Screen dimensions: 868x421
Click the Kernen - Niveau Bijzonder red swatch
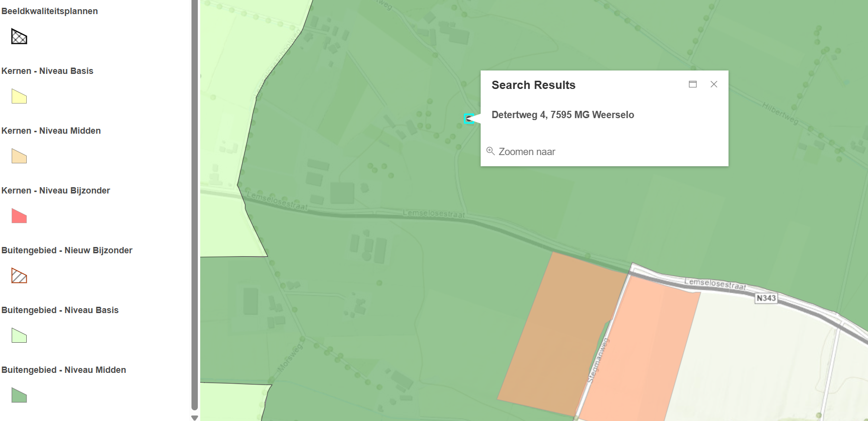[19, 216]
